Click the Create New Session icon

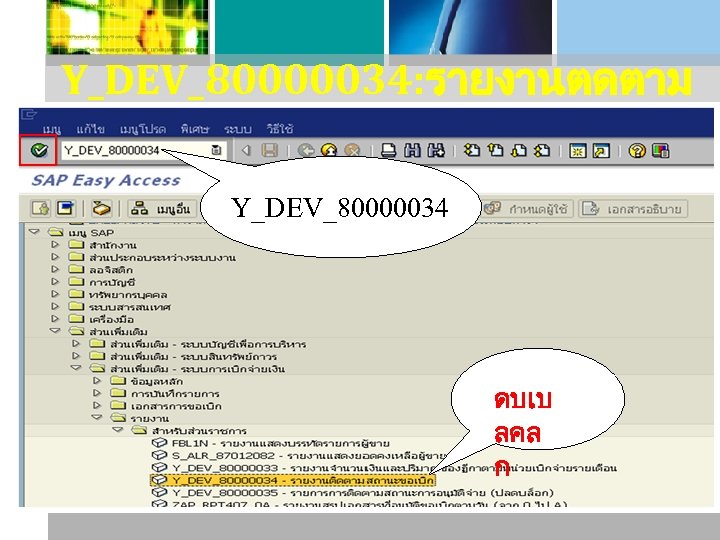pyautogui.click(x=577, y=151)
